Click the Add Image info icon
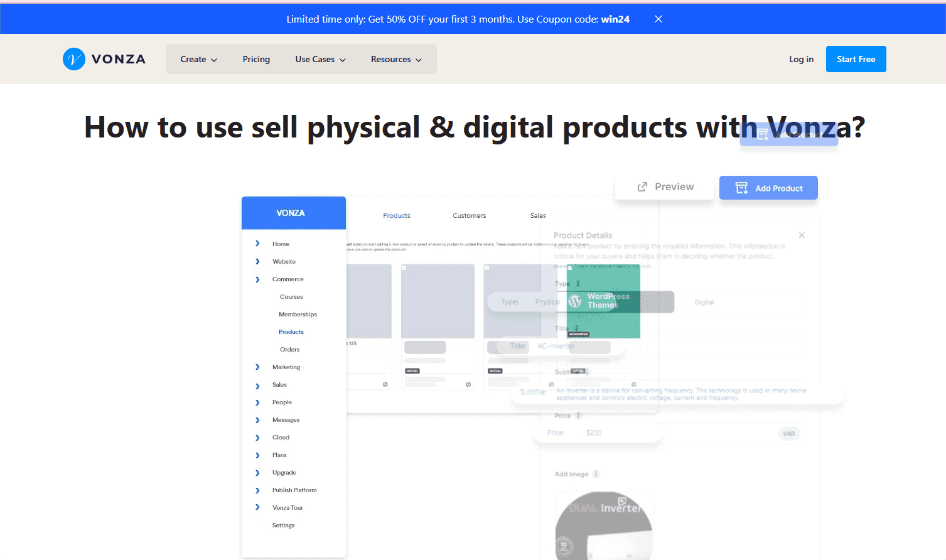 [596, 474]
